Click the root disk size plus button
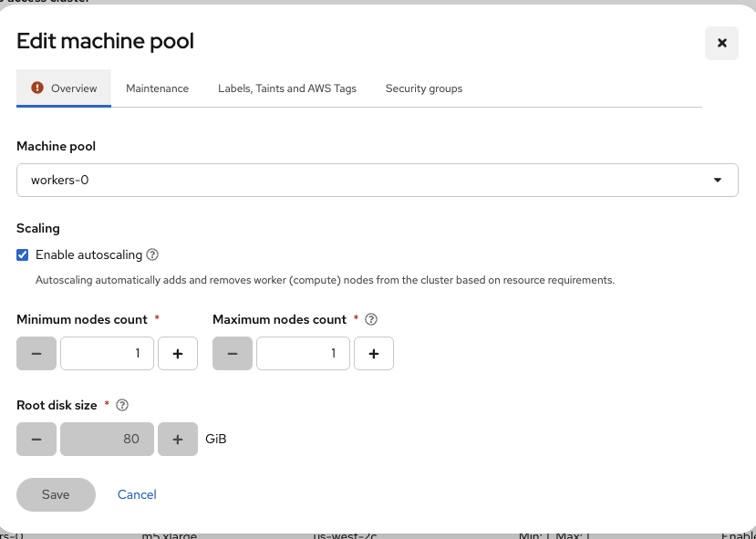Viewport: 756px width, 539px height. pyautogui.click(x=178, y=439)
